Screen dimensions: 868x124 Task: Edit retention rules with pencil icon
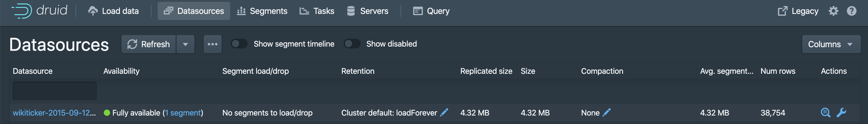point(444,113)
